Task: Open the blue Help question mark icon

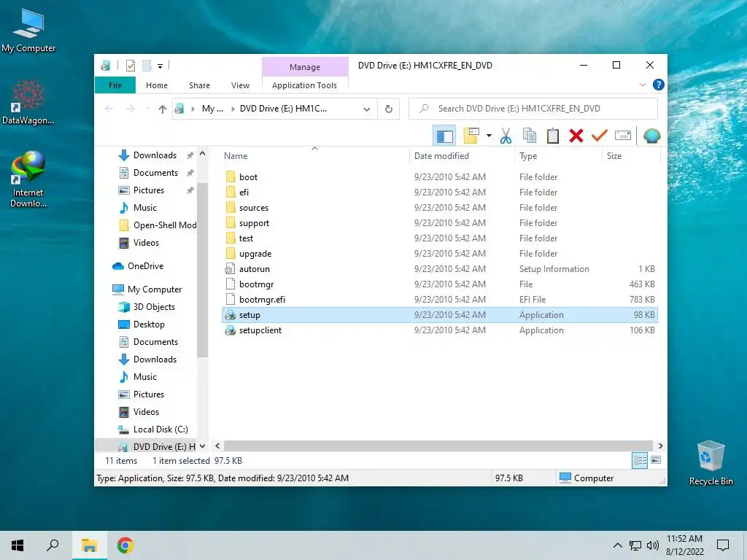Action: [x=659, y=85]
